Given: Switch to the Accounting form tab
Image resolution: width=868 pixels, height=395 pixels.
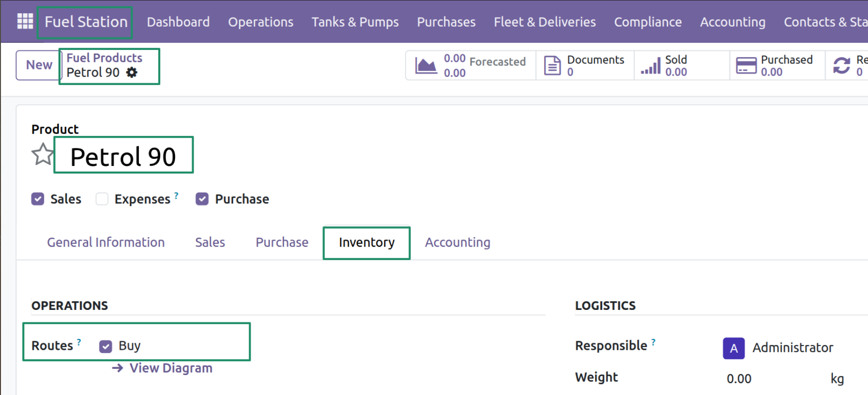Looking at the screenshot, I should point(458,242).
